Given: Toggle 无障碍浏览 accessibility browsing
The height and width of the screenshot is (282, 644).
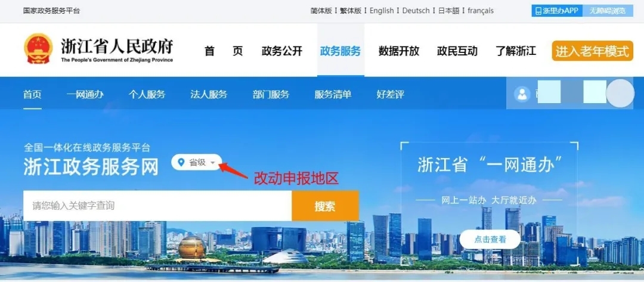Looking at the screenshot, I should pyautogui.click(x=608, y=11).
